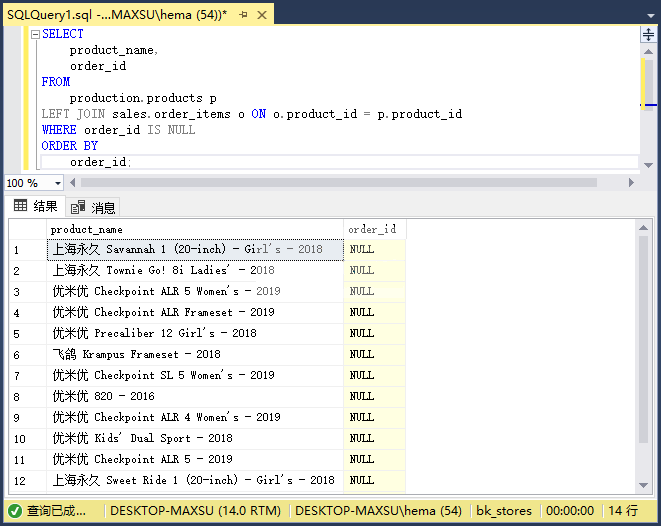Open the document tab list dropdown arrow
661x526 pixels.
pos(650,15)
